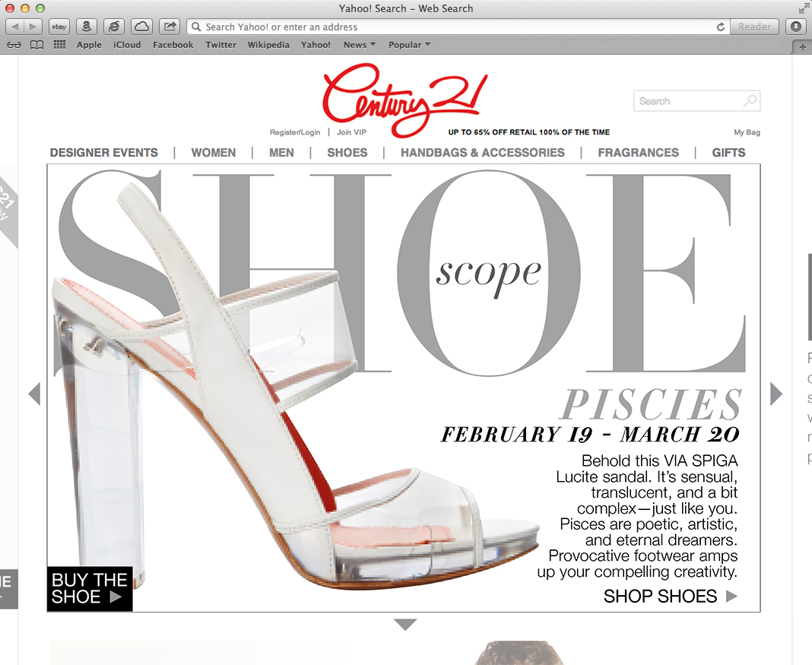Expand the Popular bookmarks dropdown
Viewport: 812px width, 665px height.
[409, 45]
